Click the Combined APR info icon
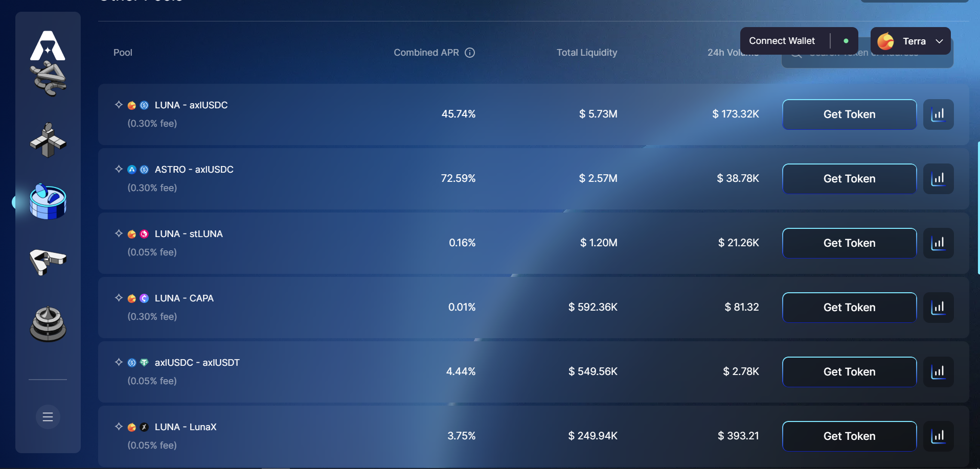 pyautogui.click(x=470, y=53)
